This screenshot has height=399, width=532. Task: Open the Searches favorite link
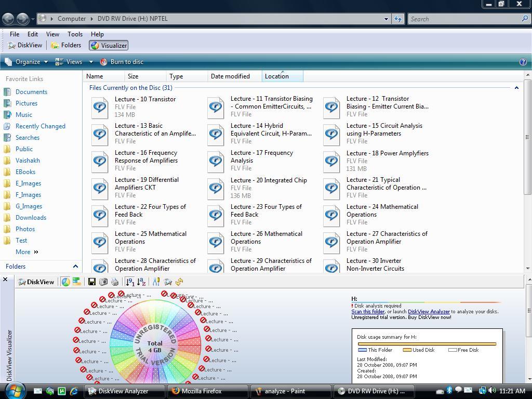pos(28,137)
